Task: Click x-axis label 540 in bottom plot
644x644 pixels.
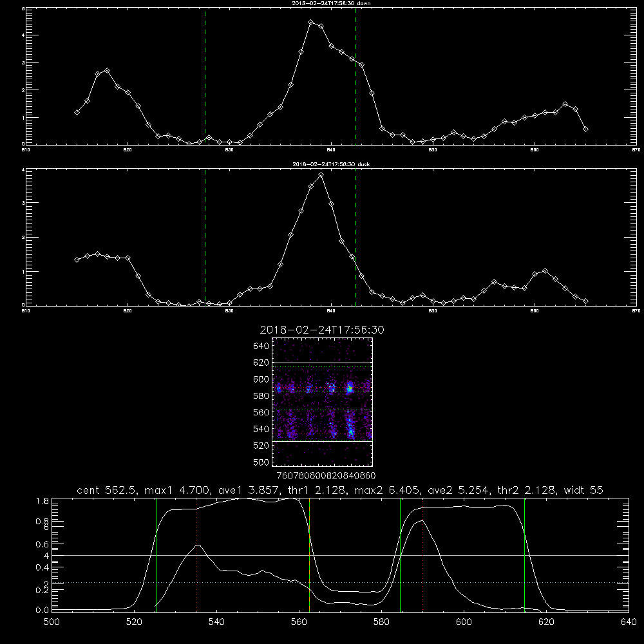Action: 216,622
